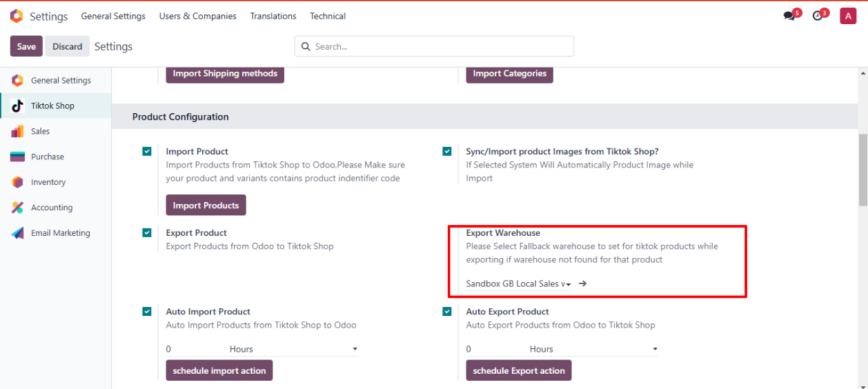Open the Users & Companies menu
Screen dimensions: 868x389
click(197, 16)
